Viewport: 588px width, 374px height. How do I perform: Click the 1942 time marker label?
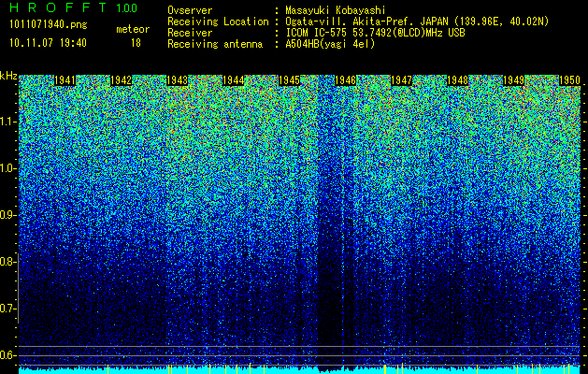[122, 80]
